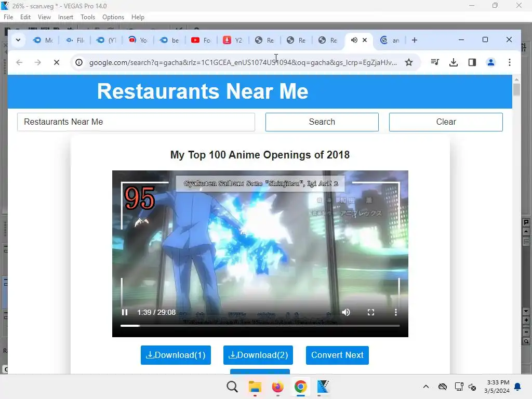The width and height of the screenshot is (532, 399).
Task: Open Chrome three-dot menu
Action: [x=509, y=62]
